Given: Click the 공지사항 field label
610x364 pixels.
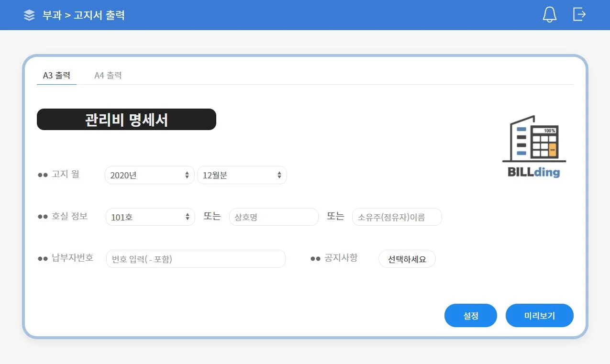Looking at the screenshot, I should [340, 258].
